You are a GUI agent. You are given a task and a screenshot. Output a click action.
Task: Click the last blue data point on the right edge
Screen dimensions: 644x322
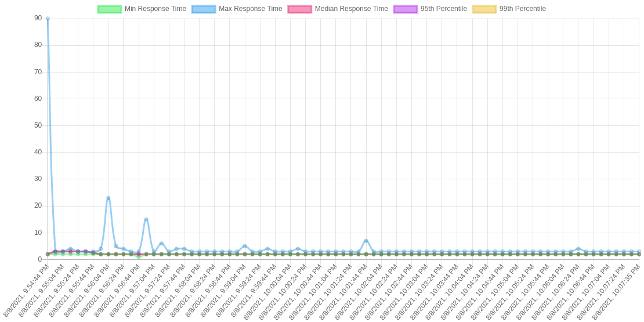tap(639, 252)
